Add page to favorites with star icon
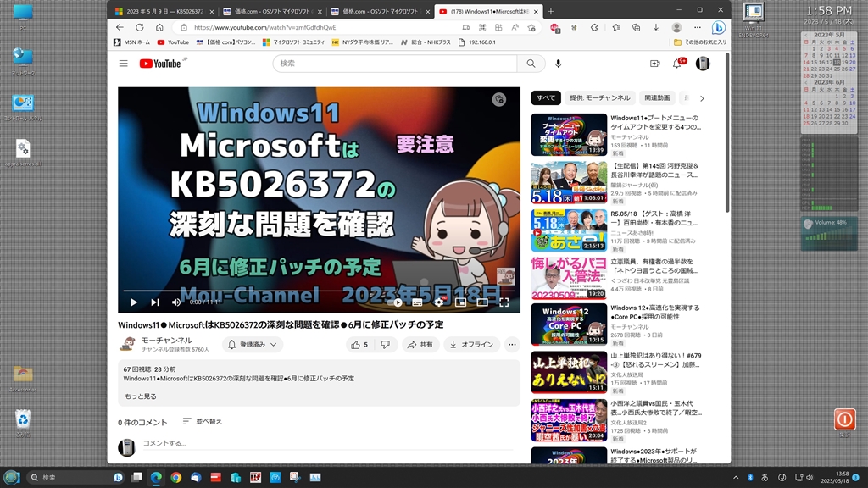Screen dimensions: 868x488 click(531, 27)
